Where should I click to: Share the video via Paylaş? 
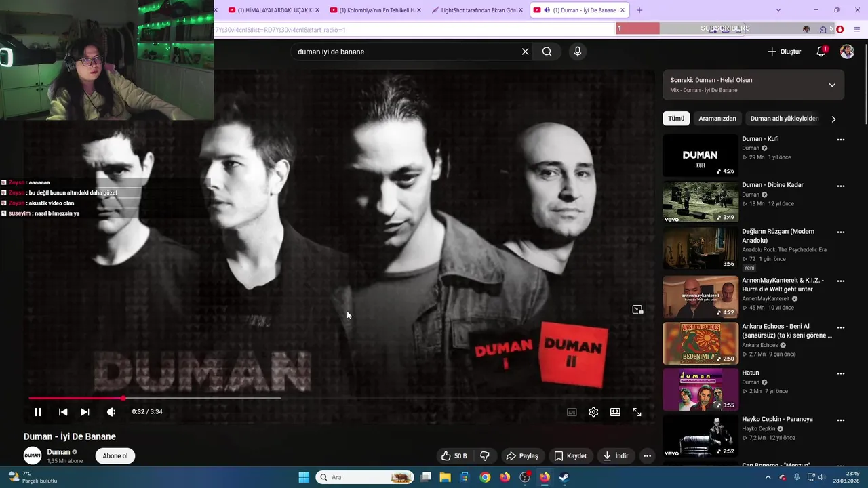click(522, 456)
